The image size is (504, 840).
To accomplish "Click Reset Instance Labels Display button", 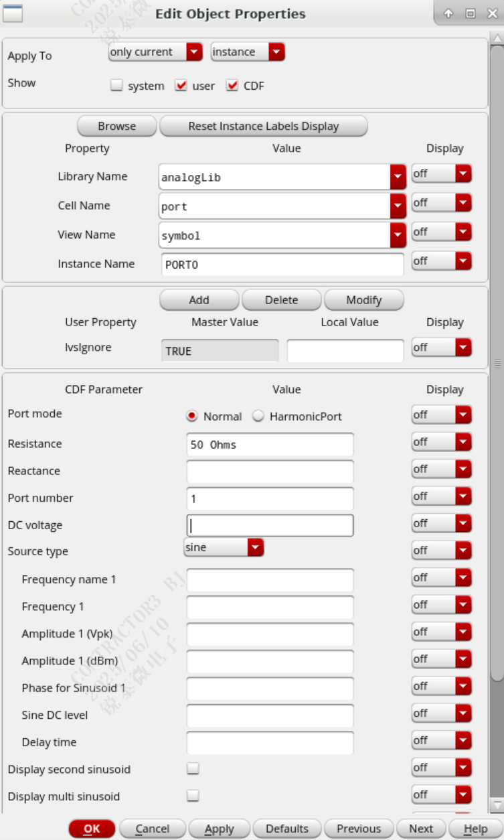I will click(263, 126).
